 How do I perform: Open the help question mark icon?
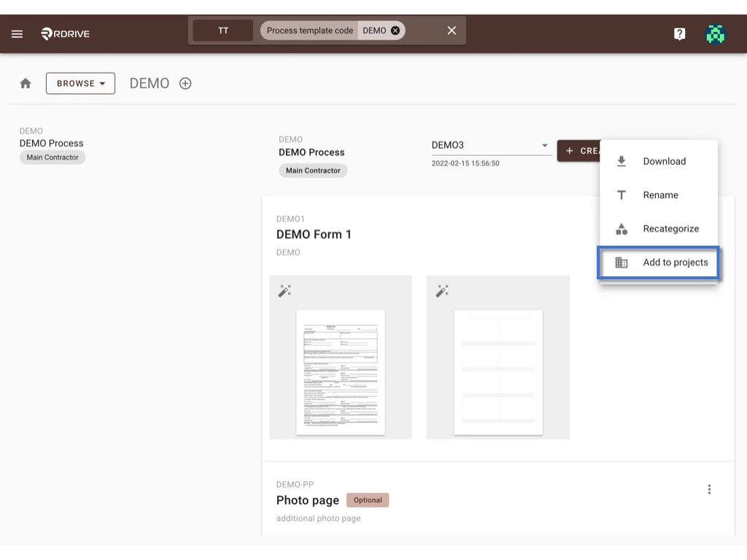[679, 33]
